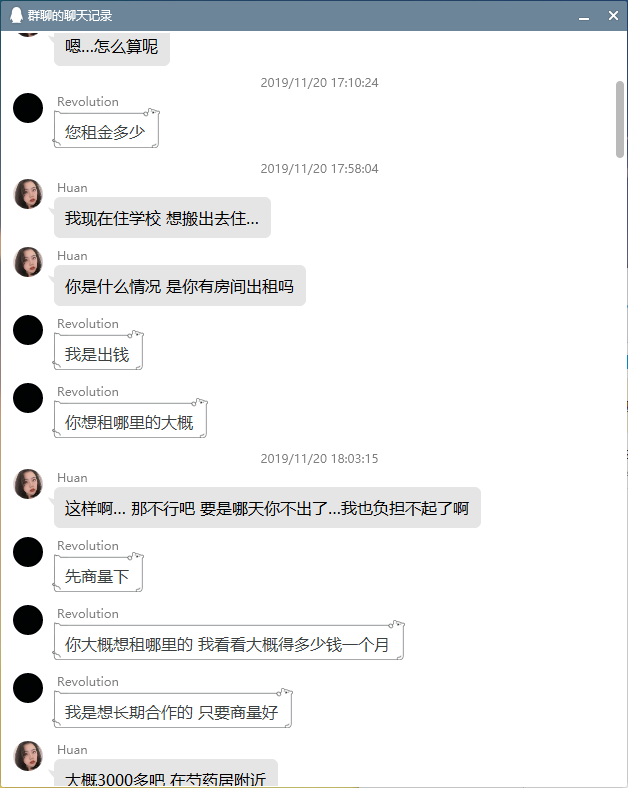Click the 群聊的聊天记录 window title
This screenshot has width=628, height=788.
70,16
